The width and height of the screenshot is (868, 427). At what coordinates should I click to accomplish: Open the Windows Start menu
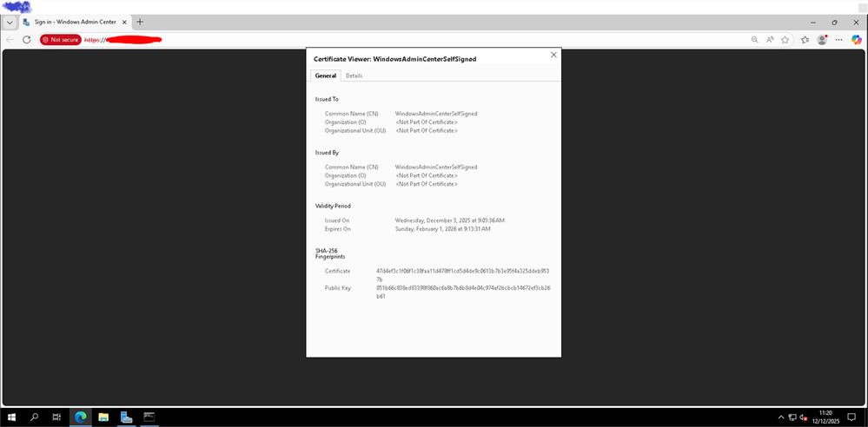(x=11, y=417)
